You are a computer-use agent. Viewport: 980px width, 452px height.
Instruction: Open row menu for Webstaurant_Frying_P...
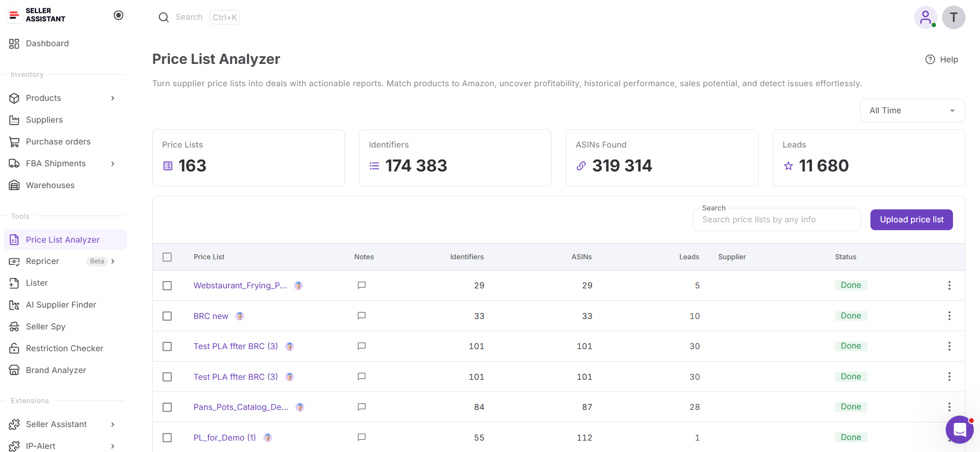coord(949,285)
